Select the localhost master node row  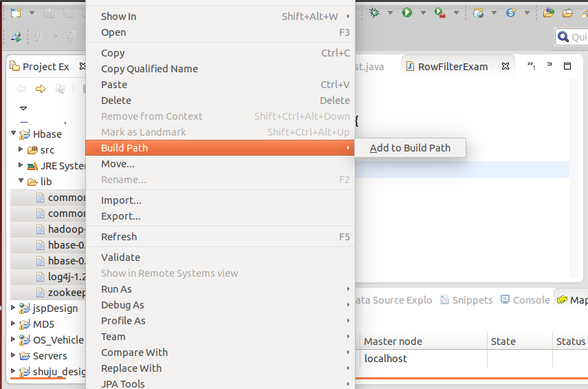(386, 359)
